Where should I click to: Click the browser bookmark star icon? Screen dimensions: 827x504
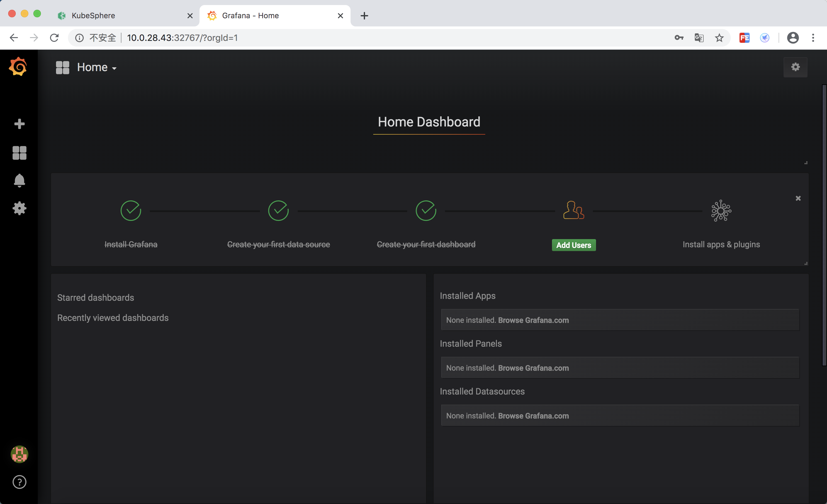coord(719,38)
